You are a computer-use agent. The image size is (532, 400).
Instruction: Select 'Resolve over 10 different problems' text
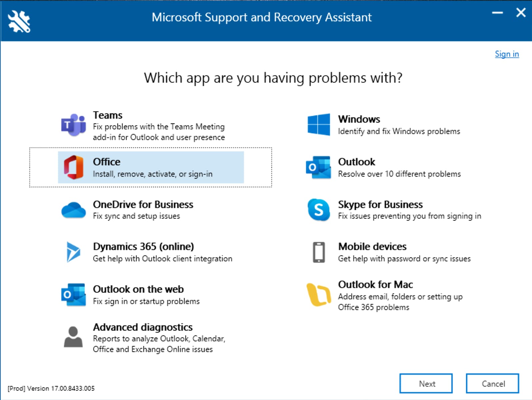399,174
